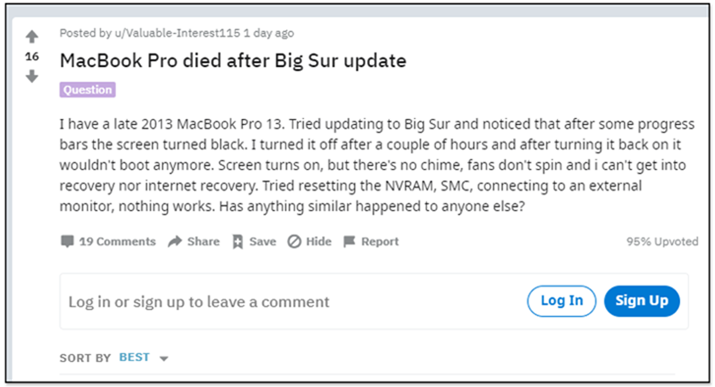Viewport: 715px width, 387px height.
Task: Select the Hide text label
Action: [319, 242]
